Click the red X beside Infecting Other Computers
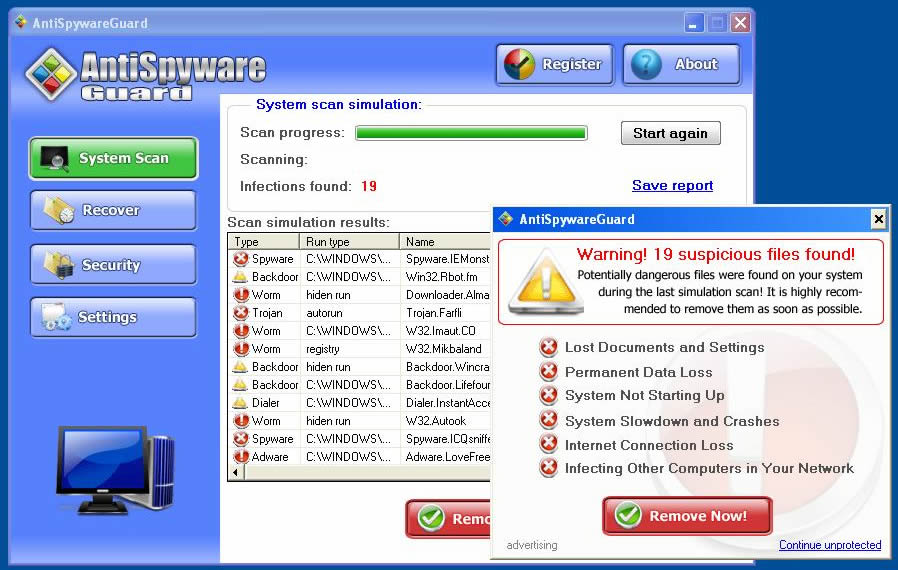The height and width of the screenshot is (570, 898). pos(549,468)
